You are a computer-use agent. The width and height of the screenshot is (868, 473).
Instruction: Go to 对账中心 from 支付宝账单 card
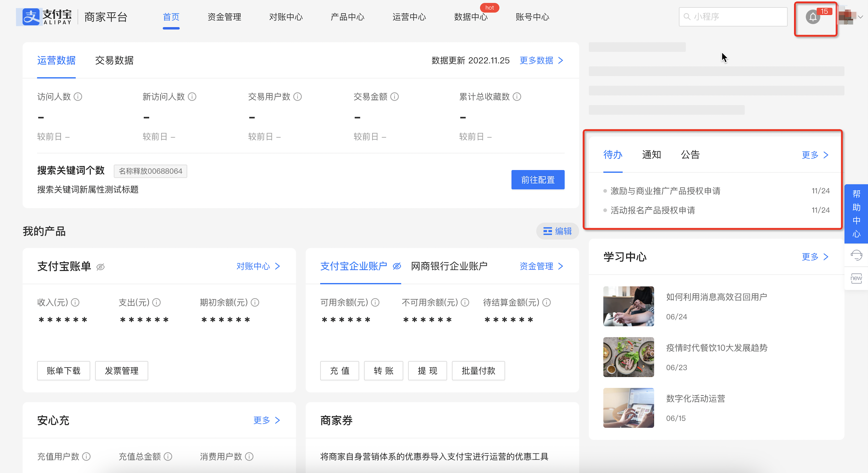[x=258, y=266]
